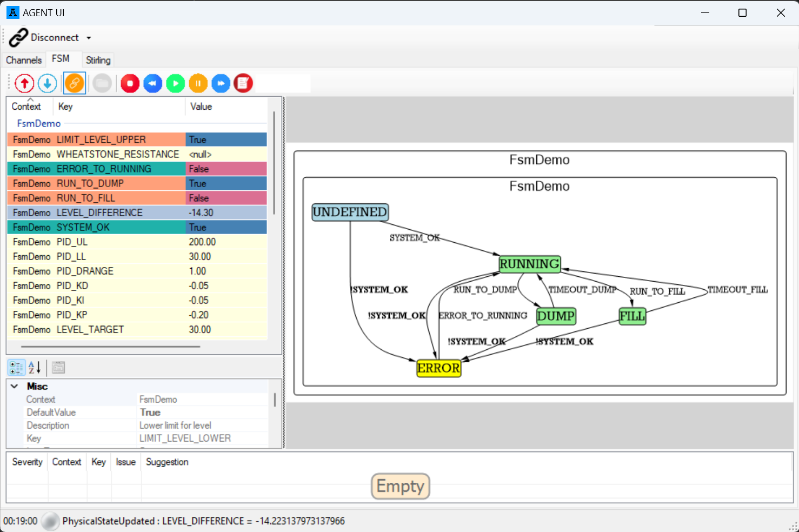This screenshot has width=799, height=532.
Task: Toggle the orange chain link button
Action: [75, 83]
